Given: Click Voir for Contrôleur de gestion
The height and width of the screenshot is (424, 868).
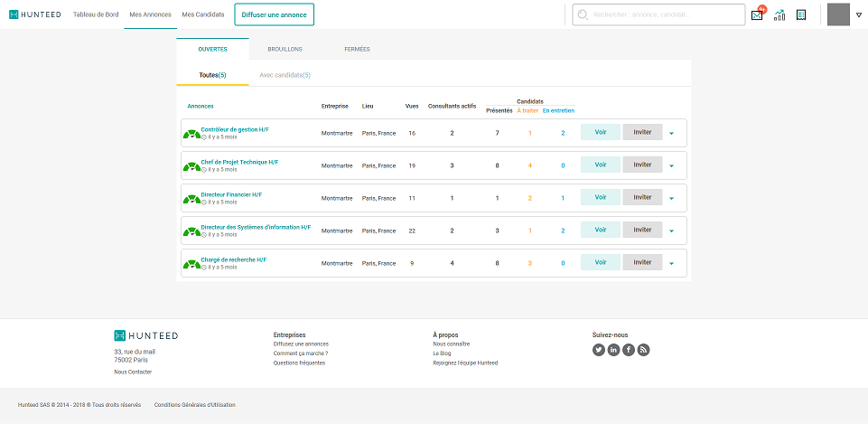Looking at the screenshot, I should click(x=601, y=133).
